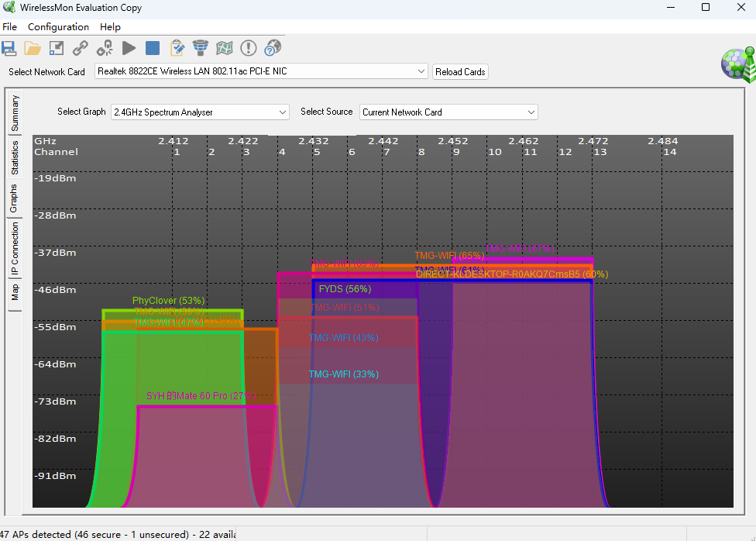
Task: Expand the Select Source dropdown
Action: pyautogui.click(x=531, y=112)
